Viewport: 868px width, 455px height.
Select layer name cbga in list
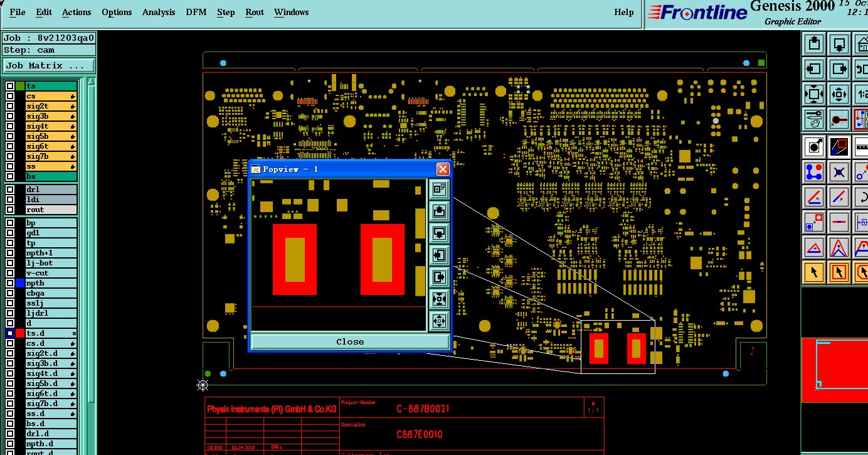point(51,293)
